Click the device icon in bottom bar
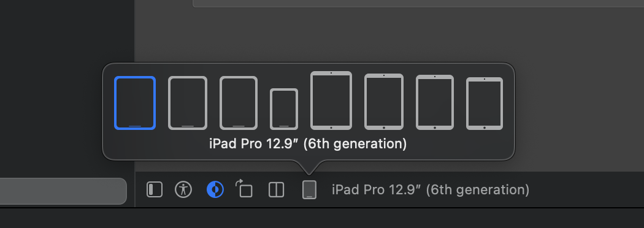The image size is (644, 228). coord(309,190)
